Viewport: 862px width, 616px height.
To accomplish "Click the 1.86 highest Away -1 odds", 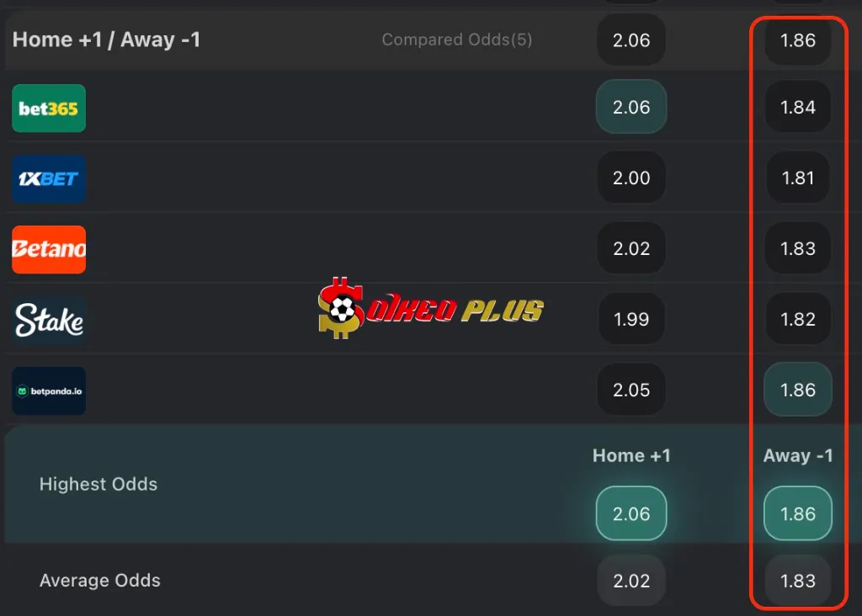I will tap(797, 513).
